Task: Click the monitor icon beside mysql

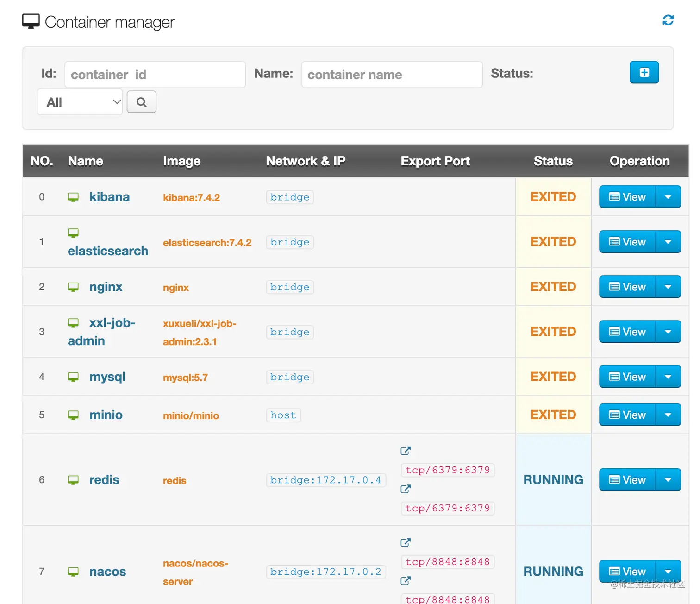Action: tap(73, 377)
